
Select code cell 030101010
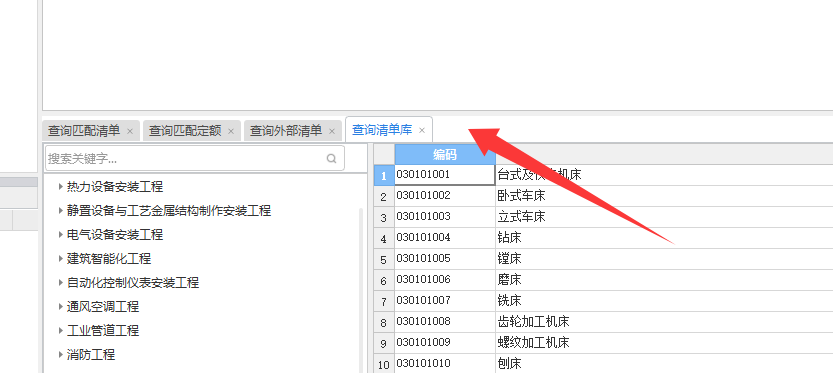point(445,363)
